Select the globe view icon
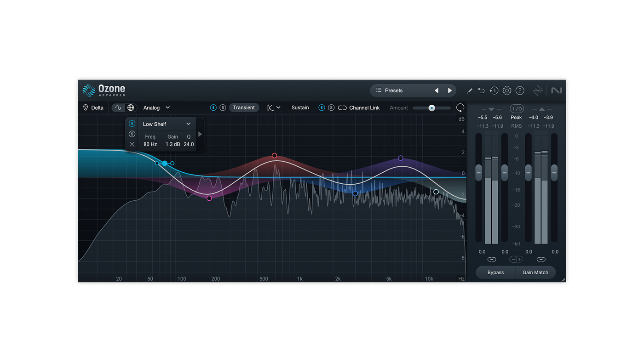644x362 pixels. 131,107
